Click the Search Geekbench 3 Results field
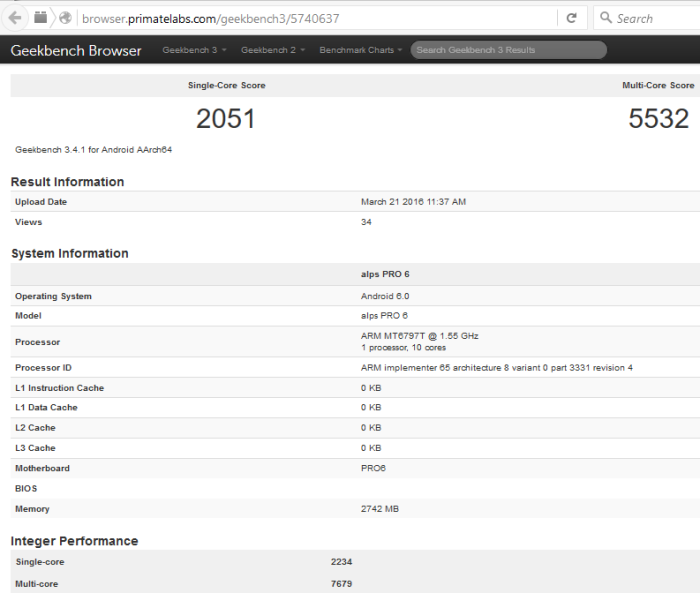The width and height of the screenshot is (700, 593). [x=508, y=50]
